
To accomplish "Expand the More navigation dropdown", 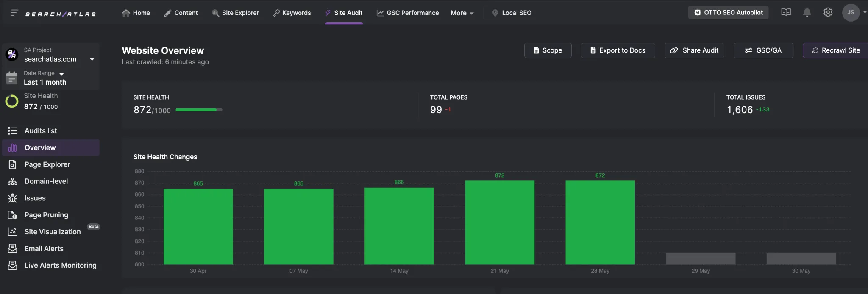I will [462, 13].
